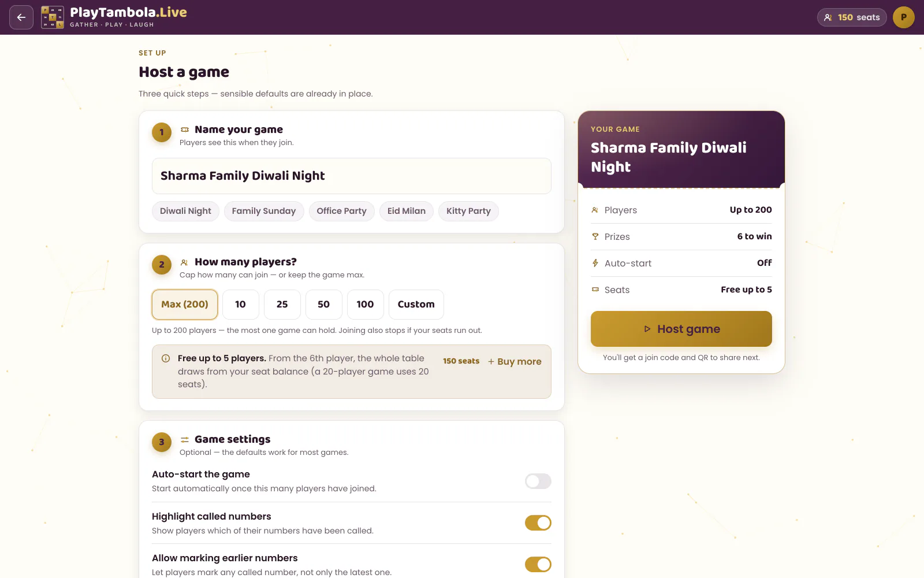This screenshot has width=924, height=578.
Task: Click the Players icon in the summary card
Action: [x=595, y=210]
